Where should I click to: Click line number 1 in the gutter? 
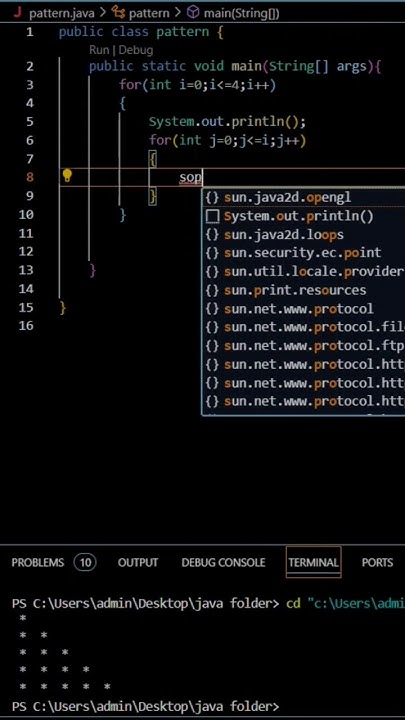pyautogui.click(x=29, y=32)
